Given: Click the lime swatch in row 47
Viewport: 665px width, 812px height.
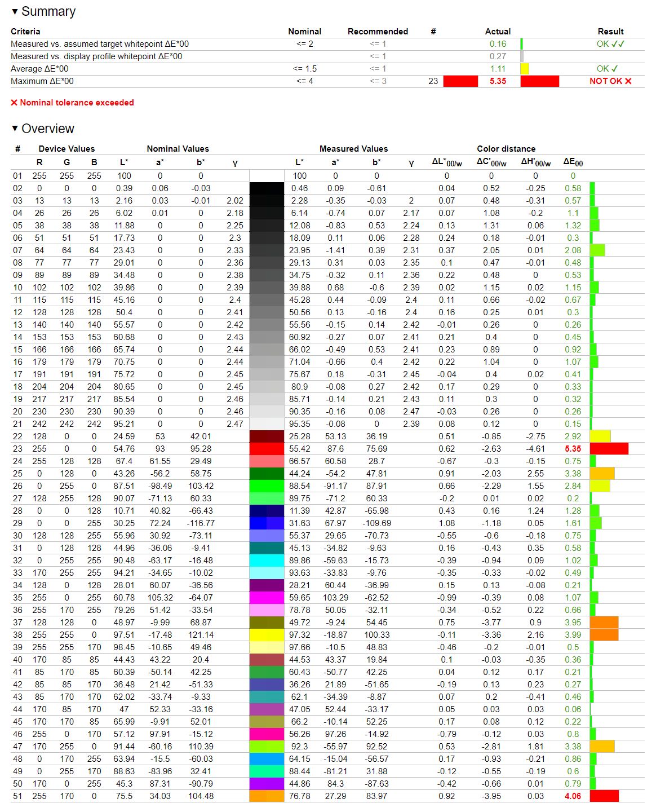Looking at the screenshot, I should (267, 747).
